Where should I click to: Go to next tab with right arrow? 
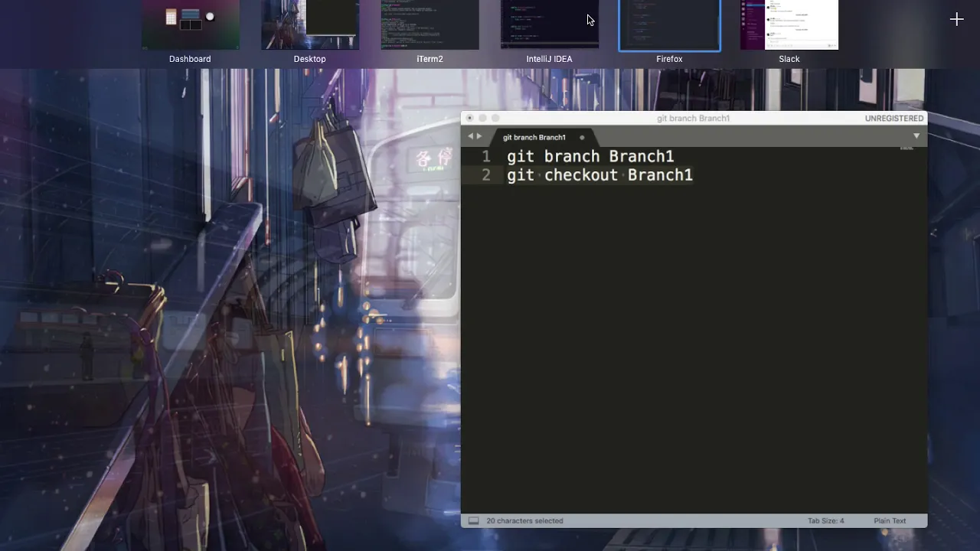[479, 136]
